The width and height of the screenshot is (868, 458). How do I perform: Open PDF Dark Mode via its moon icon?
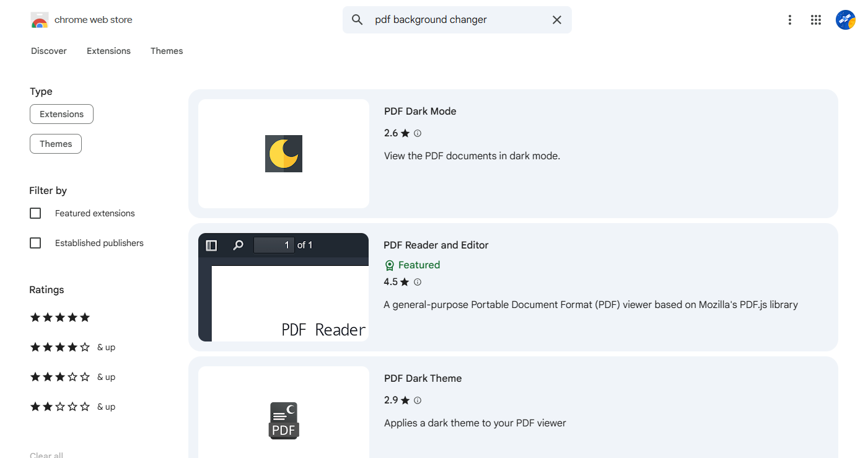(283, 153)
